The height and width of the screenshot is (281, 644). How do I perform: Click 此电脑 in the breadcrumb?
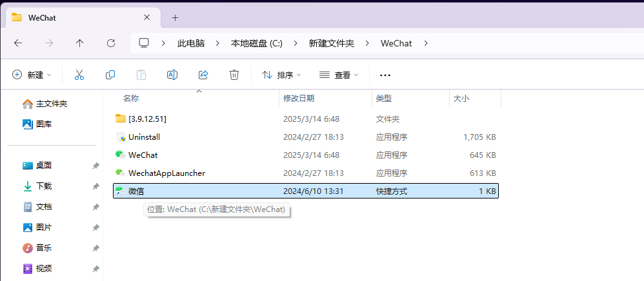tap(191, 43)
